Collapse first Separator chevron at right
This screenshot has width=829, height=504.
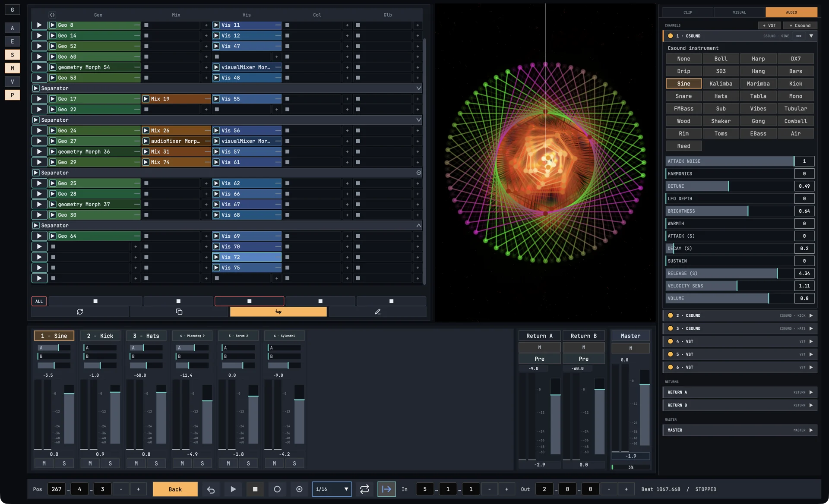(418, 88)
